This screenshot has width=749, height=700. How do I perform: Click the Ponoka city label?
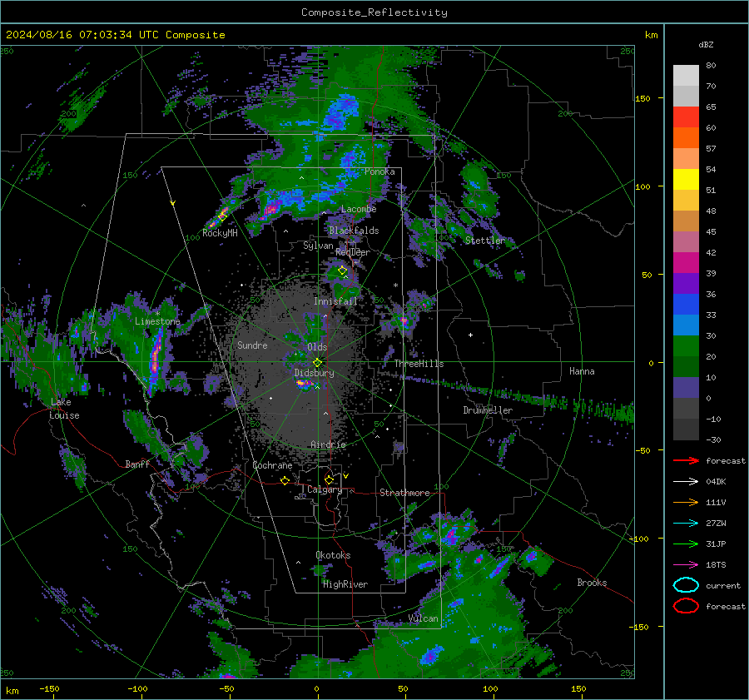tap(379, 171)
